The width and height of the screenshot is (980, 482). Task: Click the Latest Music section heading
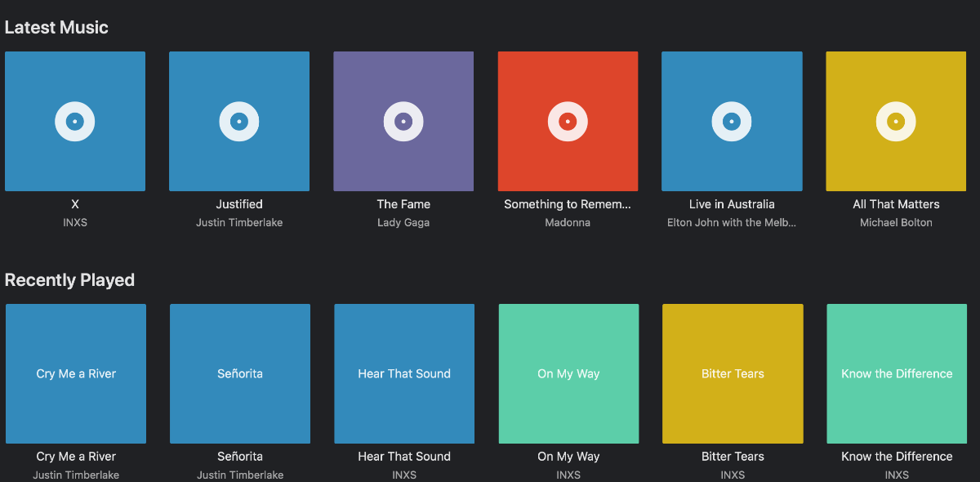click(x=56, y=28)
